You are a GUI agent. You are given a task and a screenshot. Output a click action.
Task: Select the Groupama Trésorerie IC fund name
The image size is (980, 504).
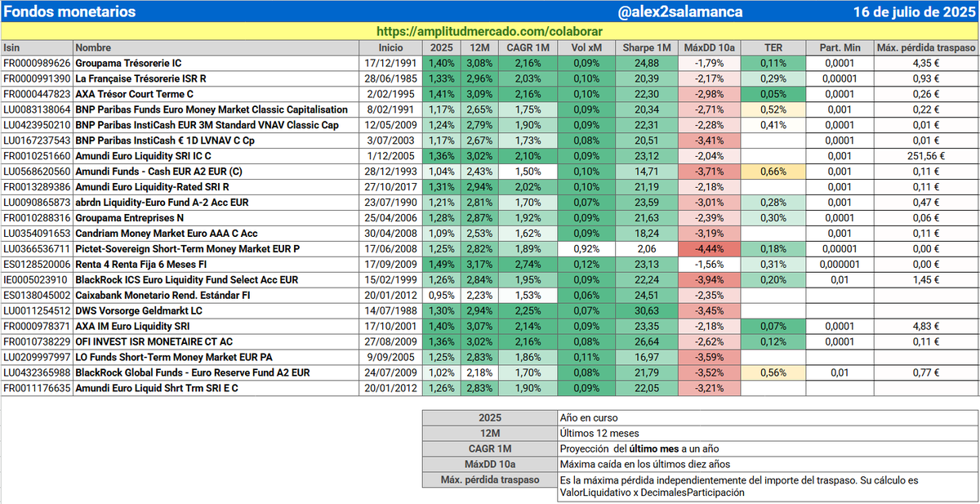(x=129, y=63)
